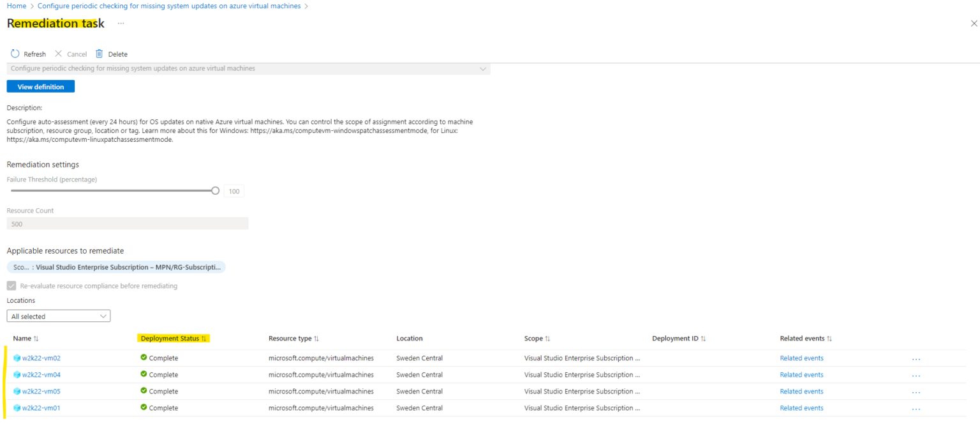Viewport: 980px width, 442px height.
Task: Click the VM icon for w2k22-vm02
Action: 17,358
